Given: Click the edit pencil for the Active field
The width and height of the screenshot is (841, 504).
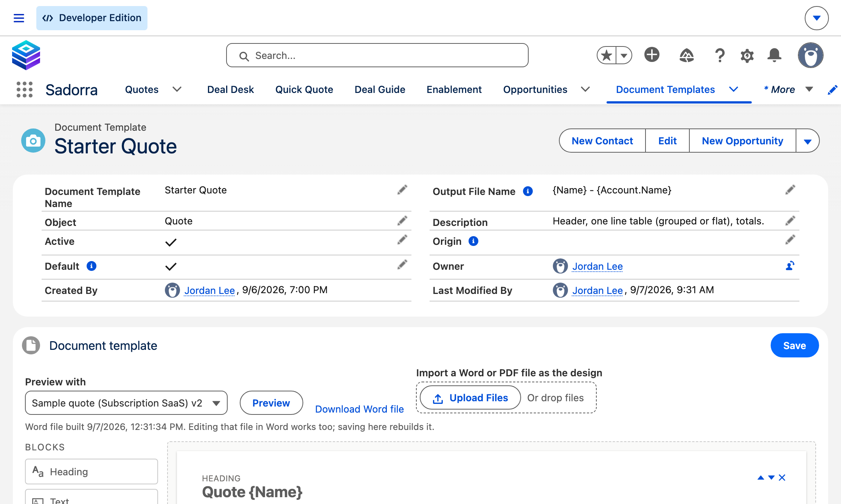Looking at the screenshot, I should click(x=402, y=240).
